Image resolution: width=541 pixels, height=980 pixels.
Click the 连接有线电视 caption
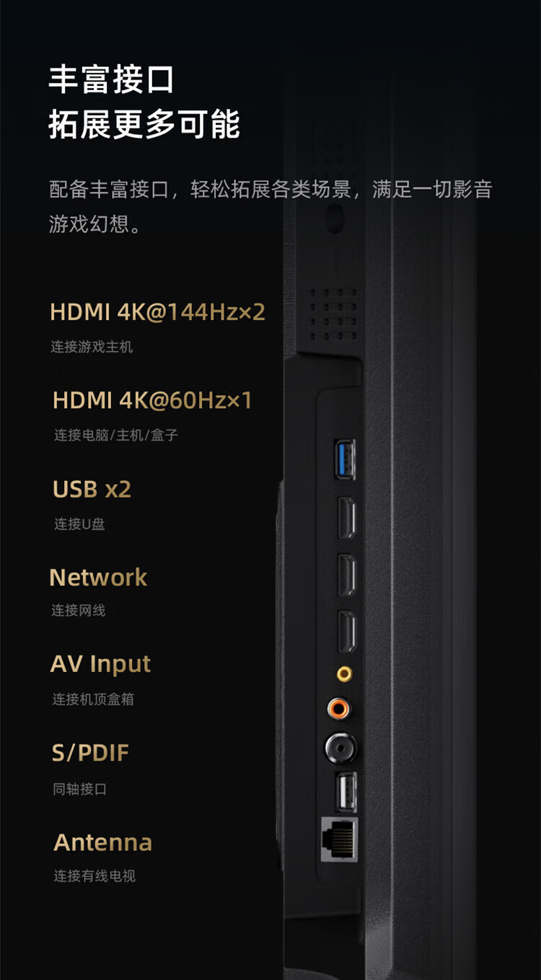(94, 876)
